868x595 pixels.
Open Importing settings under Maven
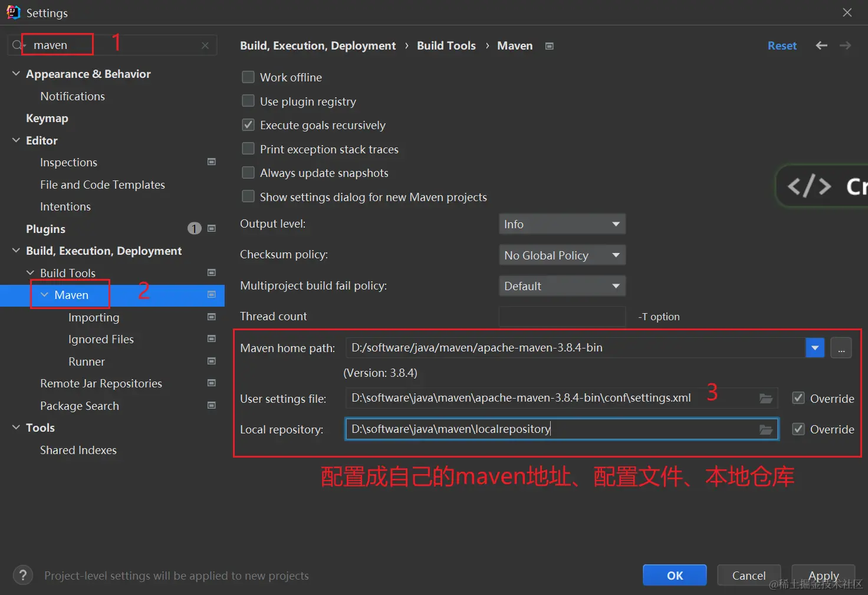point(94,317)
